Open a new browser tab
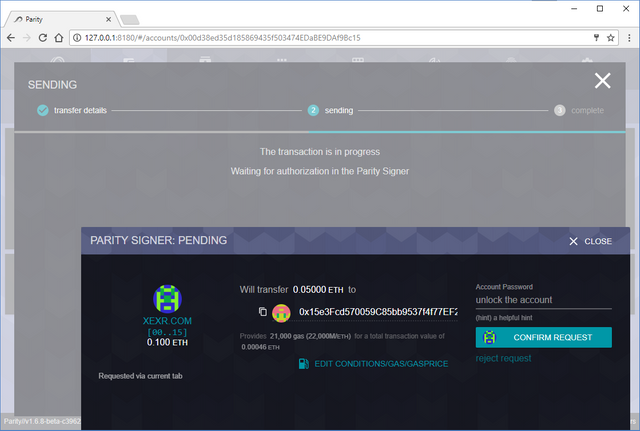The height and width of the screenshot is (431, 640). (130, 20)
